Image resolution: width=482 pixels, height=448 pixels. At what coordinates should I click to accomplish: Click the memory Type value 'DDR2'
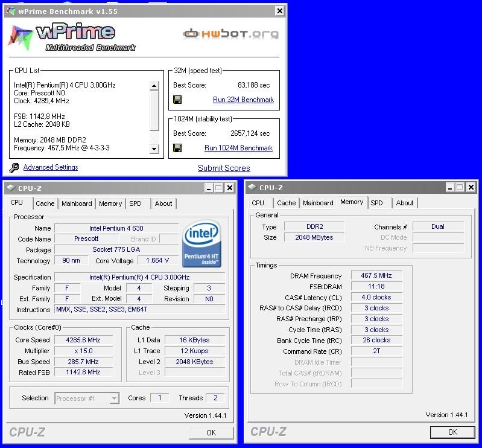(x=314, y=226)
